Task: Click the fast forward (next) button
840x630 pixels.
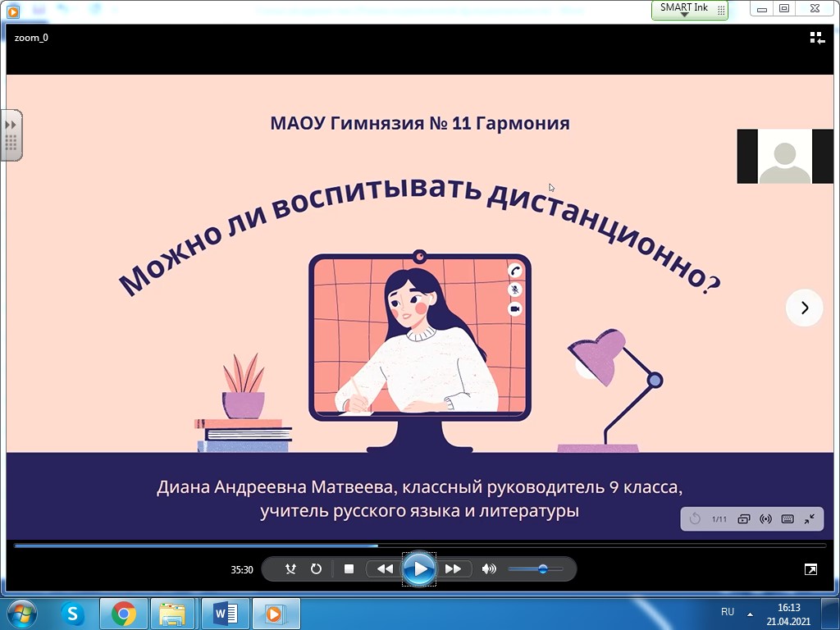Action: click(453, 568)
